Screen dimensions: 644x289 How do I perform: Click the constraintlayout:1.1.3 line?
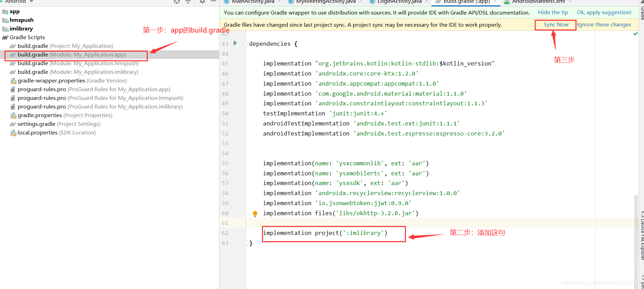tap(375, 103)
